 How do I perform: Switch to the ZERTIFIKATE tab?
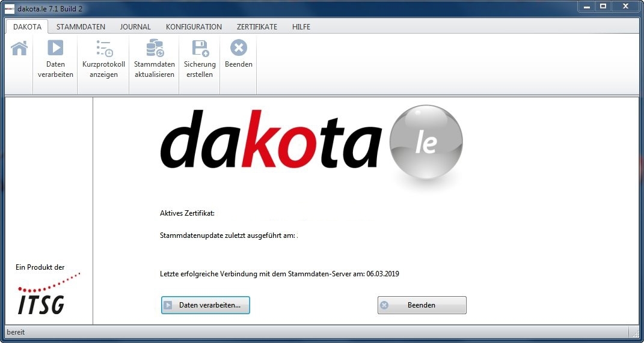point(257,26)
